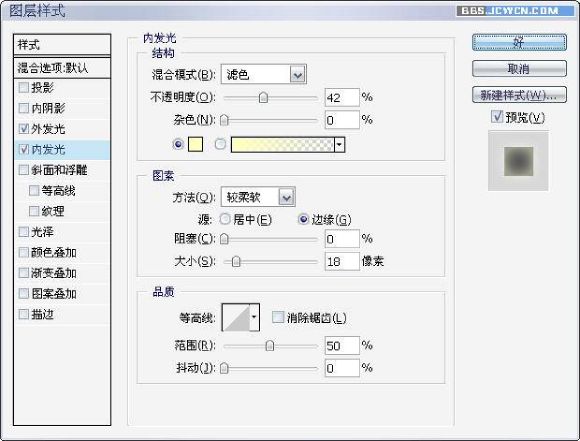This screenshot has height=441, width=580.
Task: Click the 新建样式 new style button
Action: tap(519, 95)
